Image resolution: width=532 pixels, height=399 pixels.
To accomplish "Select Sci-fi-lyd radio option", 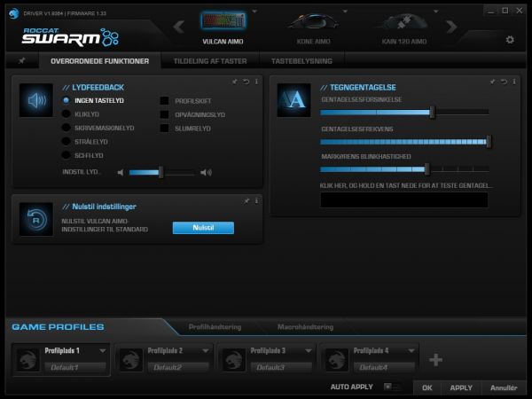I will [66, 155].
